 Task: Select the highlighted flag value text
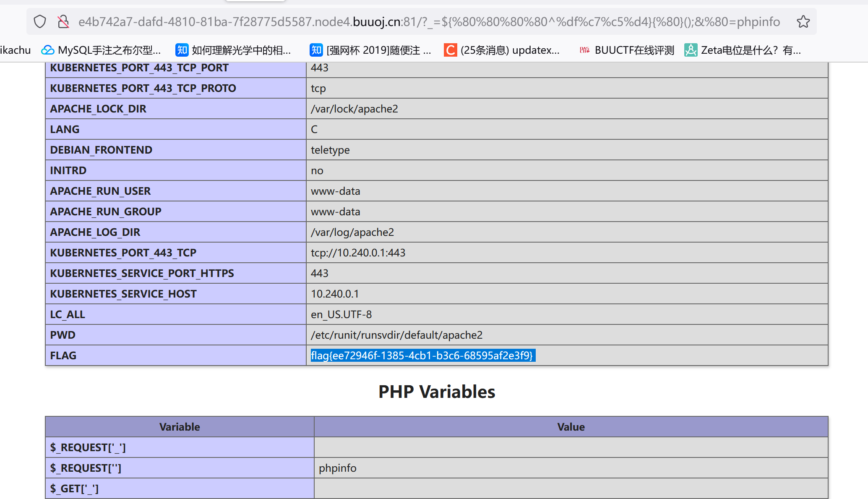tap(422, 355)
